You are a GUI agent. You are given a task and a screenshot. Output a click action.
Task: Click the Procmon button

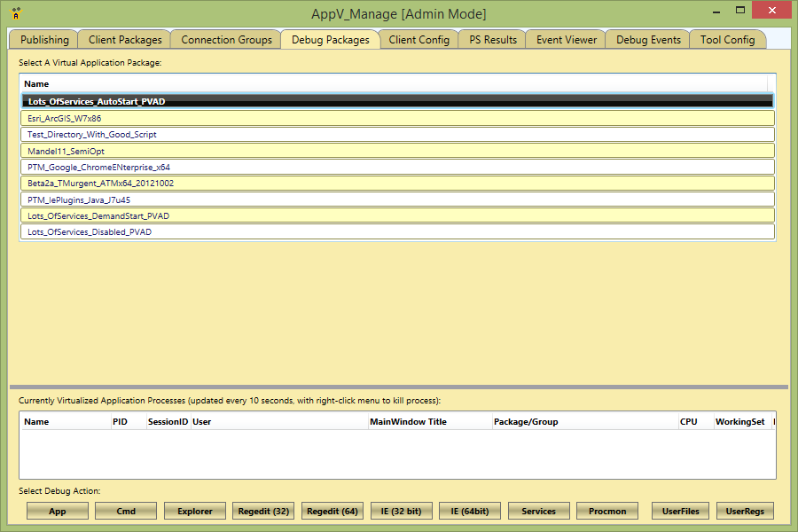point(607,511)
